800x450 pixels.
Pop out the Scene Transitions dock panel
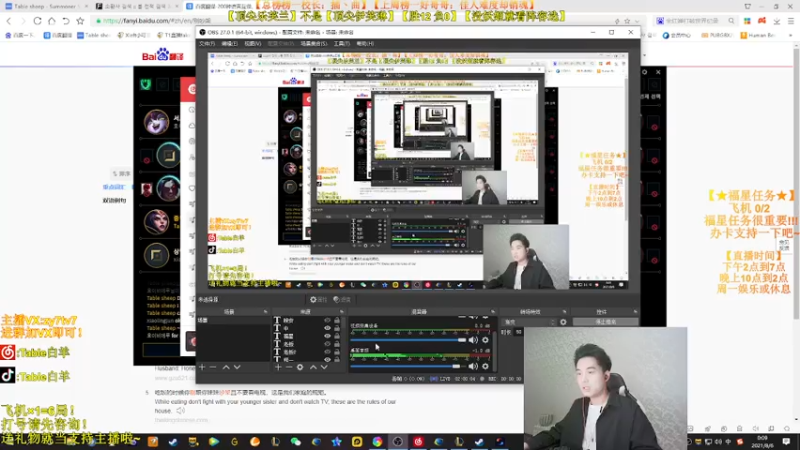point(564,311)
